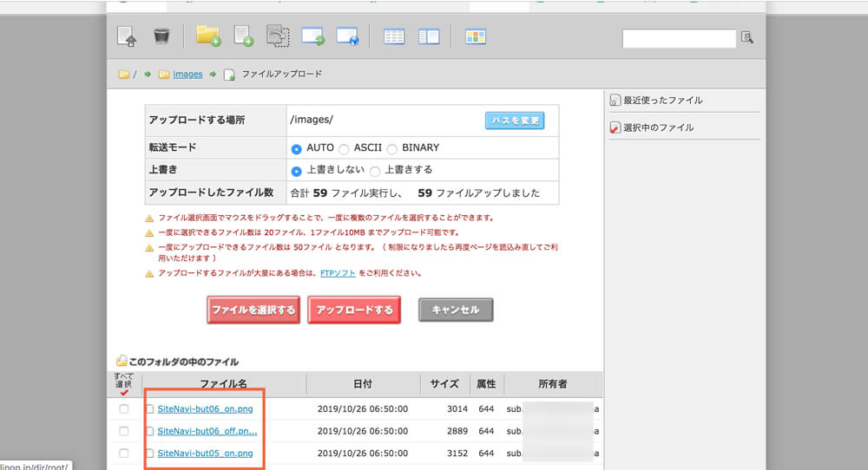Image resolution: width=868 pixels, height=470 pixels.
Task: Click size value 3152
Action: click(x=457, y=454)
